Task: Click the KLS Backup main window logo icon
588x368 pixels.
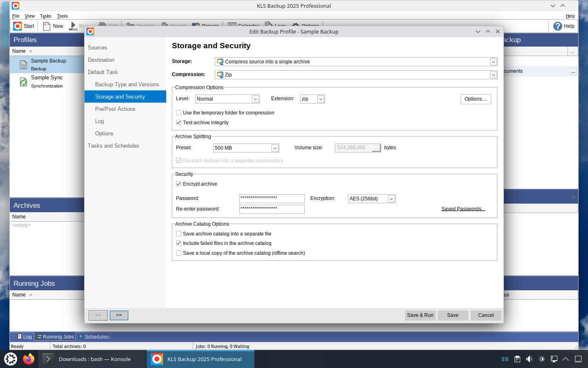Action: tap(15, 6)
